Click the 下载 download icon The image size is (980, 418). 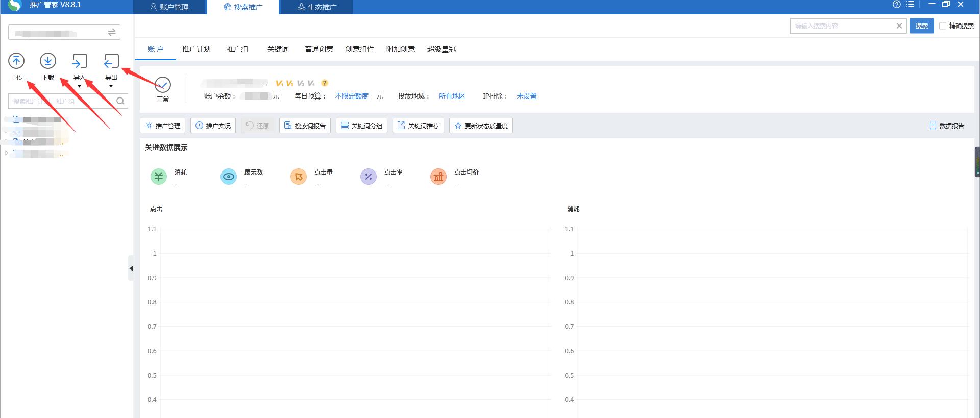(48, 61)
